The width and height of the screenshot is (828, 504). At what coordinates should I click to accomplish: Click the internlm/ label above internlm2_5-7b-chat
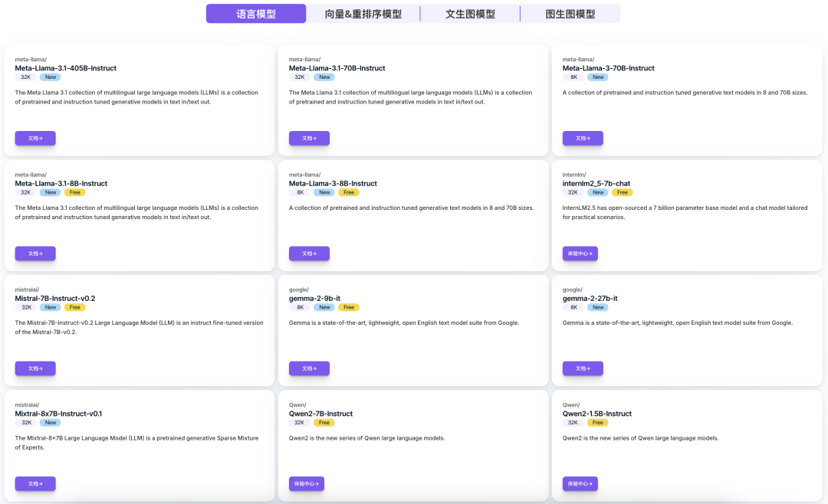click(574, 175)
